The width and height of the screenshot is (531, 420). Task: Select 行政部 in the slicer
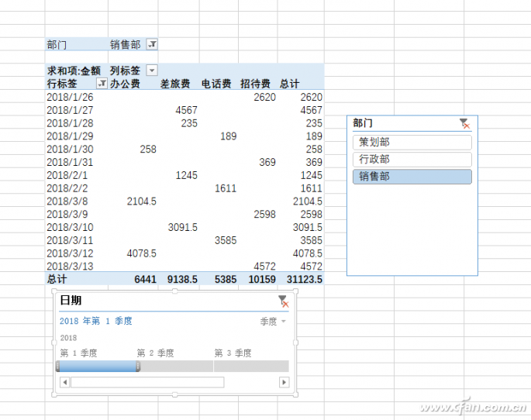(412, 160)
